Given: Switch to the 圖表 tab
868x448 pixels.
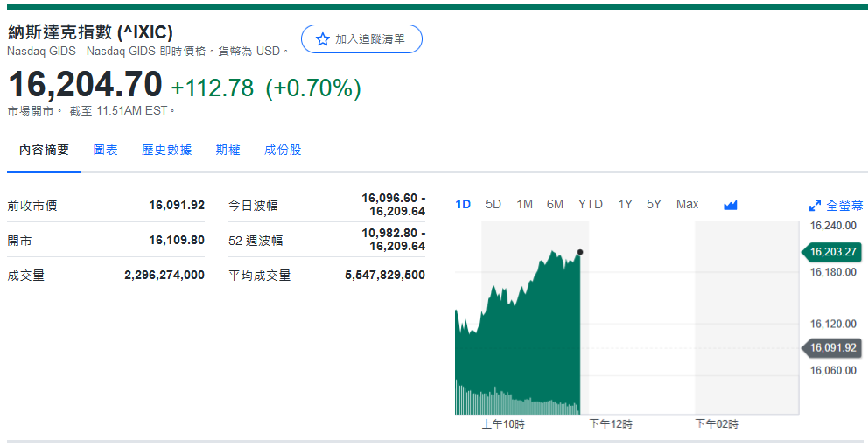Looking at the screenshot, I should point(105,150).
